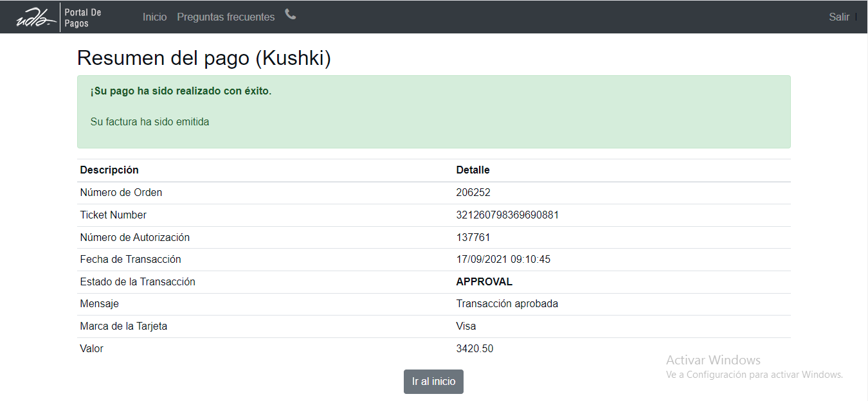Image resolution: width=868 pixels, height=401 pixels.
Task: Click the authorization number 137761
Action: click(473, 238)
